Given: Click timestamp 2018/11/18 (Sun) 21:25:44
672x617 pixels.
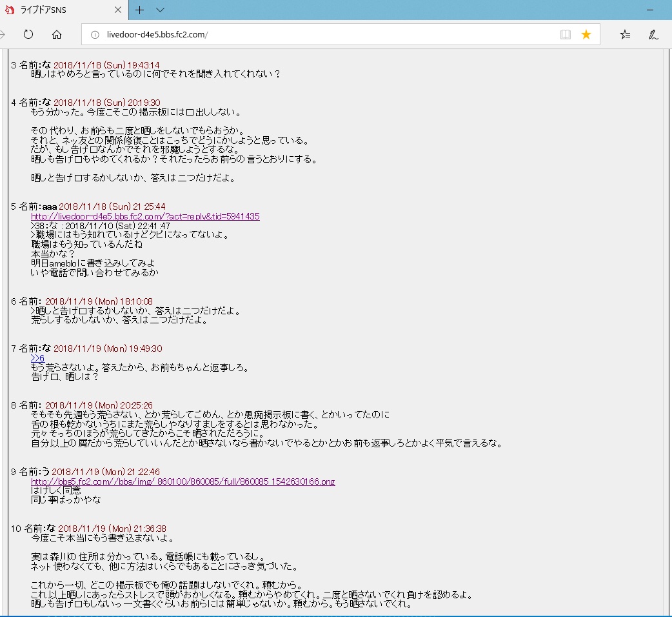Looking at the screenshot, I should pyautogui.click(x=112, y=207).
